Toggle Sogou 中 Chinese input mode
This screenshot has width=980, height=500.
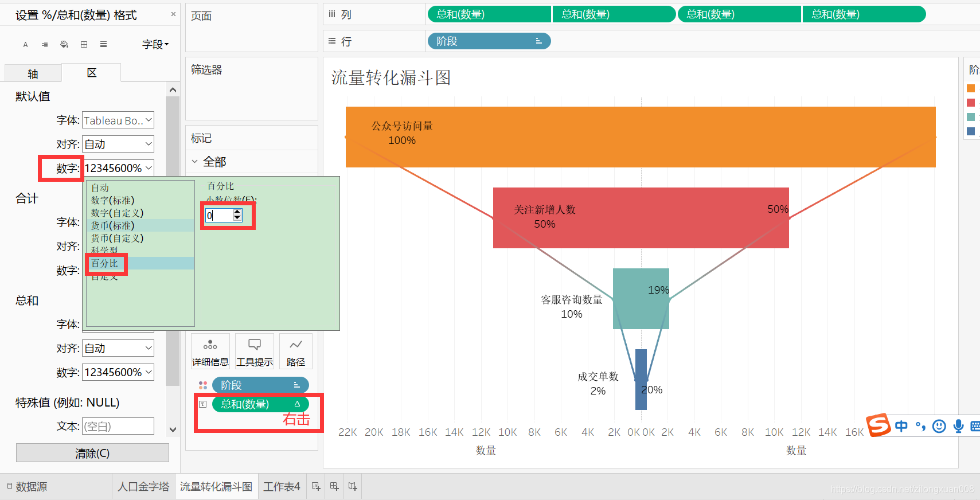coord(901,426)
